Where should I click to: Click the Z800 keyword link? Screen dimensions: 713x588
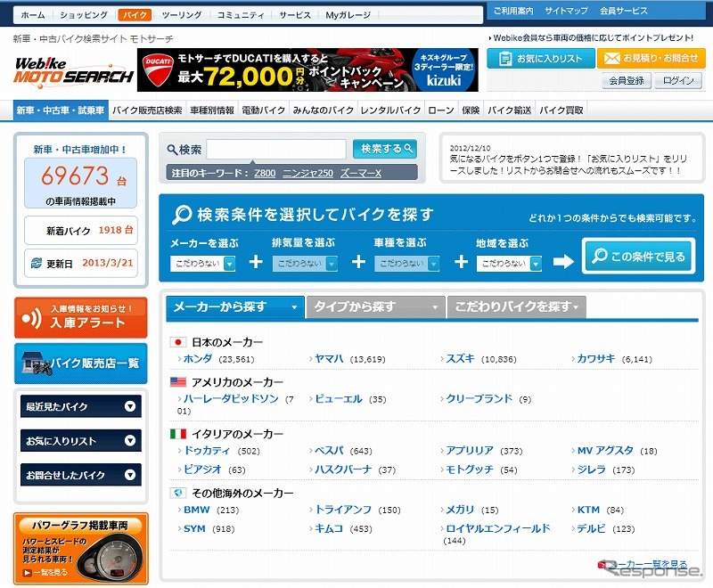click(x=265, y=173)
